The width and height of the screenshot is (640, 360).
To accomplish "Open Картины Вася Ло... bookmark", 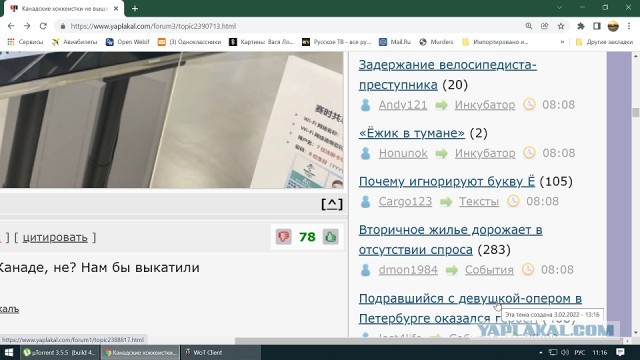I will coord(262,42).
